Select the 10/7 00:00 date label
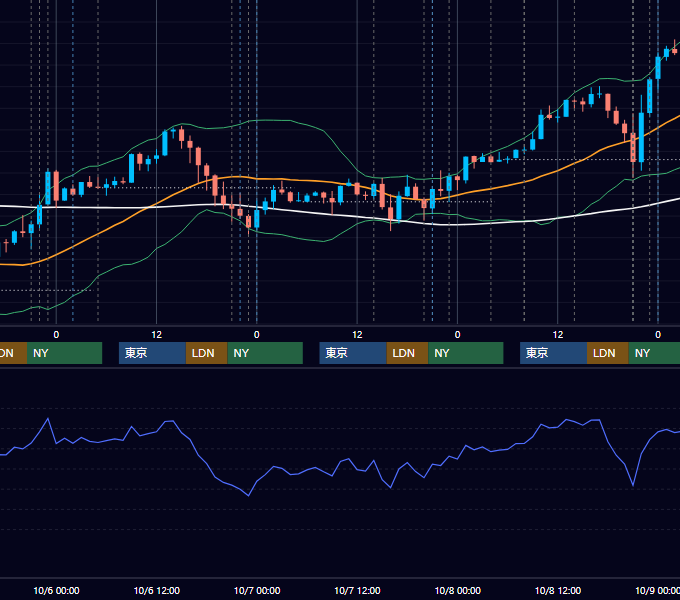The image size is (680, 600). click(x=257, y=590)
